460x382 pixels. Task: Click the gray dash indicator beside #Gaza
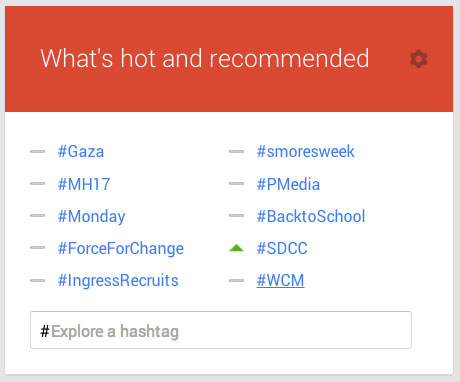click(37, 151)
